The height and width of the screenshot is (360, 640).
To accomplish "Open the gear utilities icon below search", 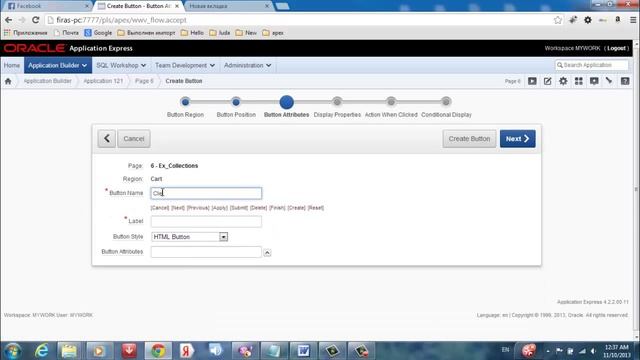I will pos(563,81).
